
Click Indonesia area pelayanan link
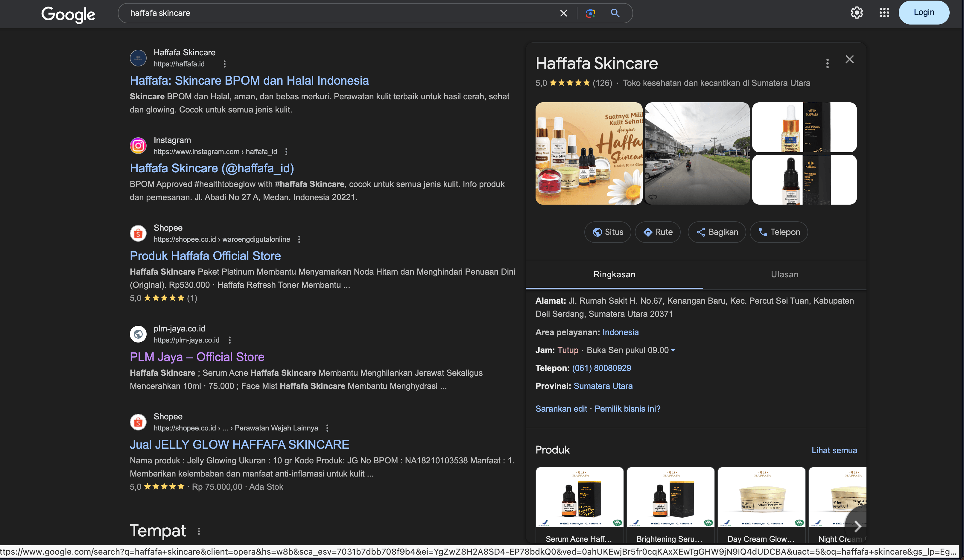click(621, 332)
